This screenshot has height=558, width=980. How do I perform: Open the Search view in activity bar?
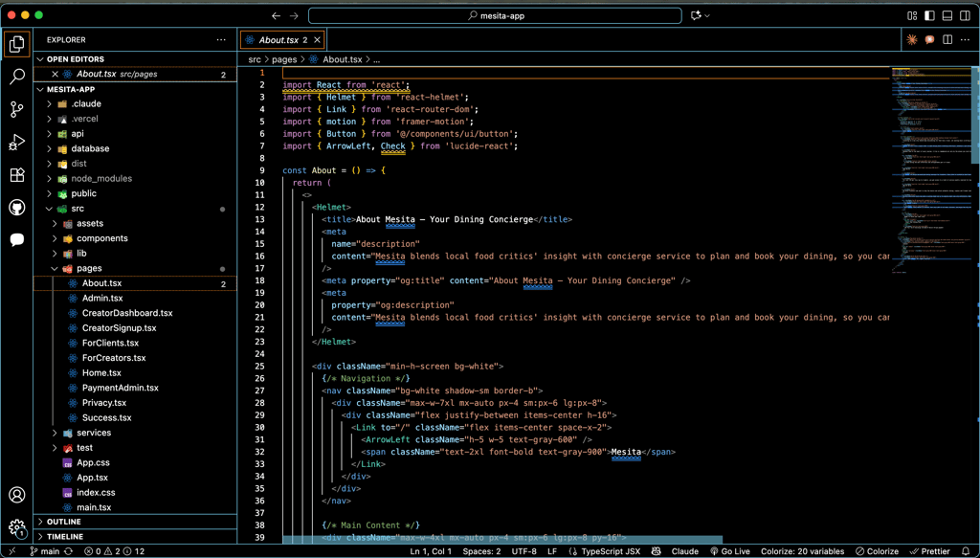pos(17,77)
